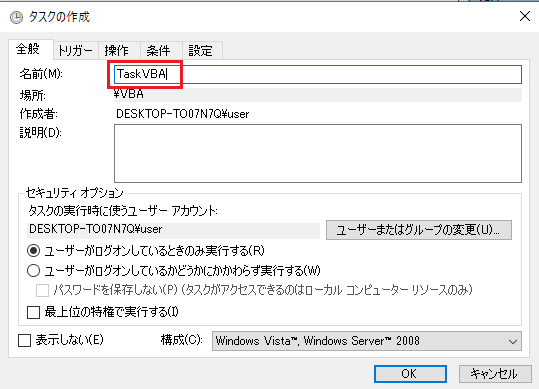Confirm with the OK button
Image resolution: width=539 pixels, height=389 pixels.
410,374
